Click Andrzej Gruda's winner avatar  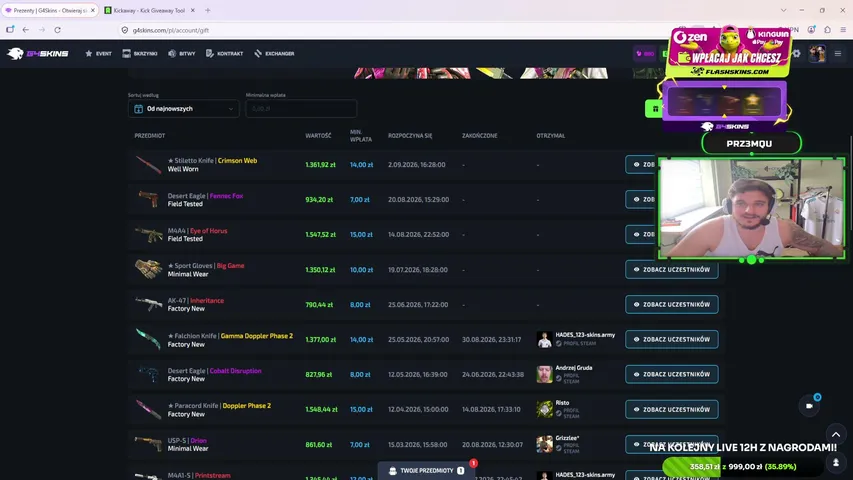(x=544, y=374)
